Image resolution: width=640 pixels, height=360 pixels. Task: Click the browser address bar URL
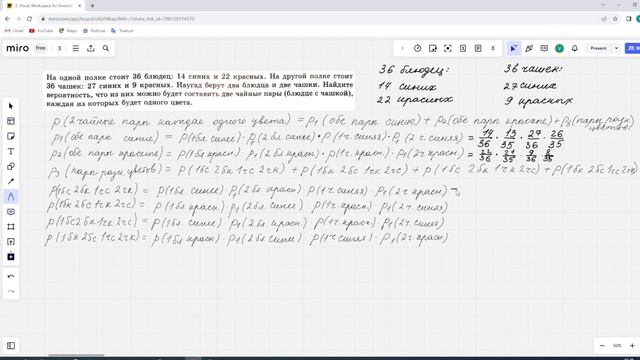point(121,19)
